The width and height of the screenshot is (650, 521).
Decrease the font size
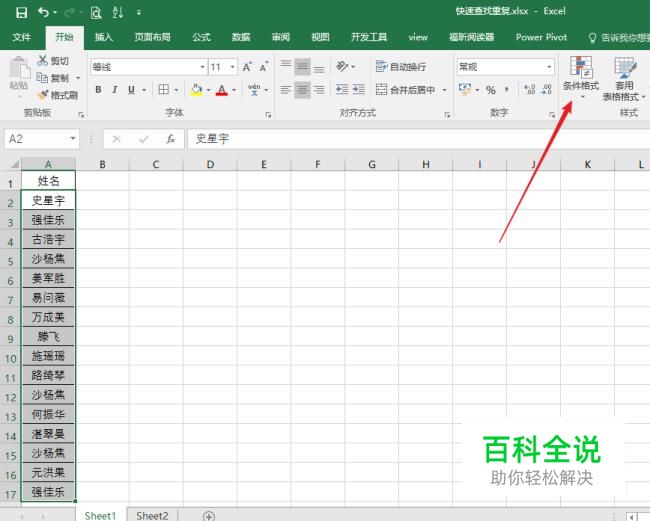tap(264, 67)
